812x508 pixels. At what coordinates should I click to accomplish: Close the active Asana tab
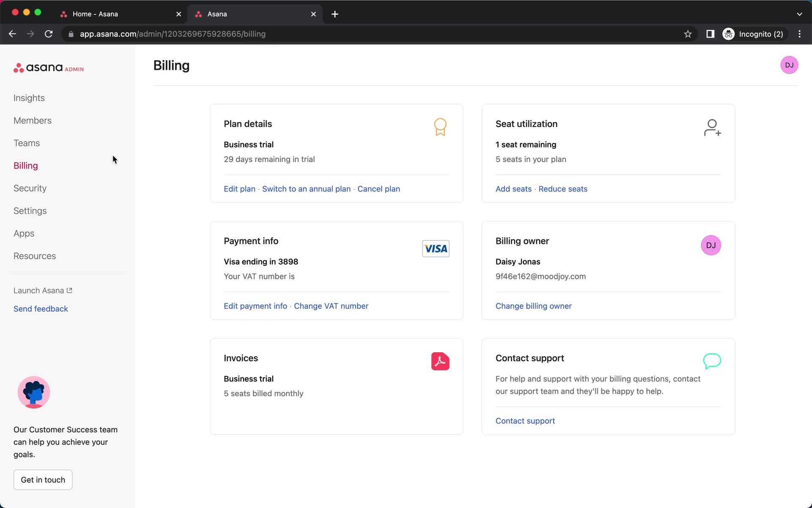click(313, 14)
